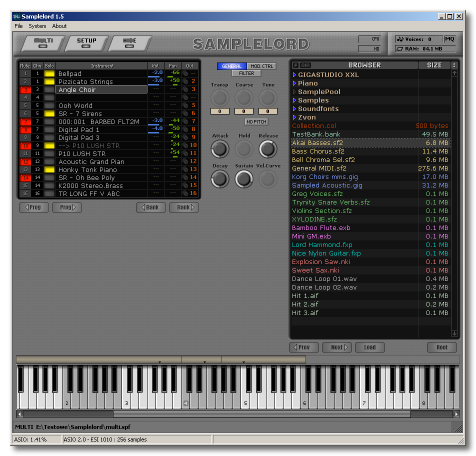
Task: Click the output icon on Angle Choir row
Action: point(185,89)
